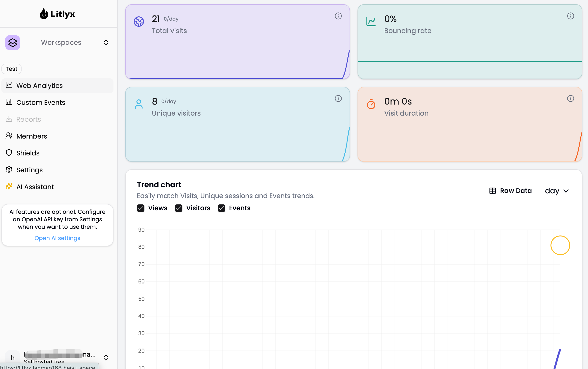588x369 pixels.
Task: Expand the account menu chevron at bottom
Action: 106,358
